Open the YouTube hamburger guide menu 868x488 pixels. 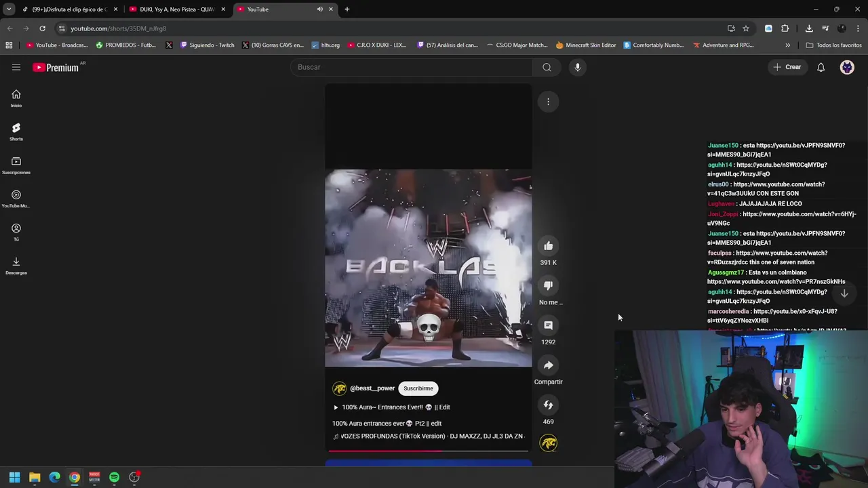point(16,67)
